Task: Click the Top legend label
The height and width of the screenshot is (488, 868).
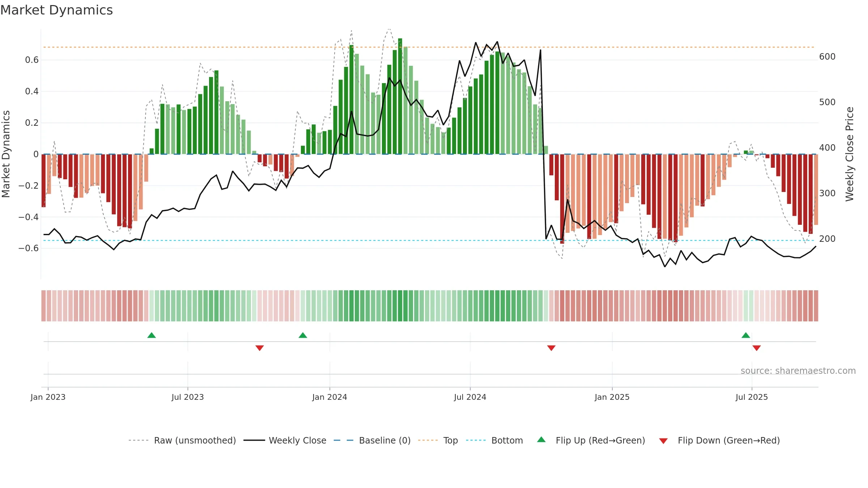Action: pos(450,440)
